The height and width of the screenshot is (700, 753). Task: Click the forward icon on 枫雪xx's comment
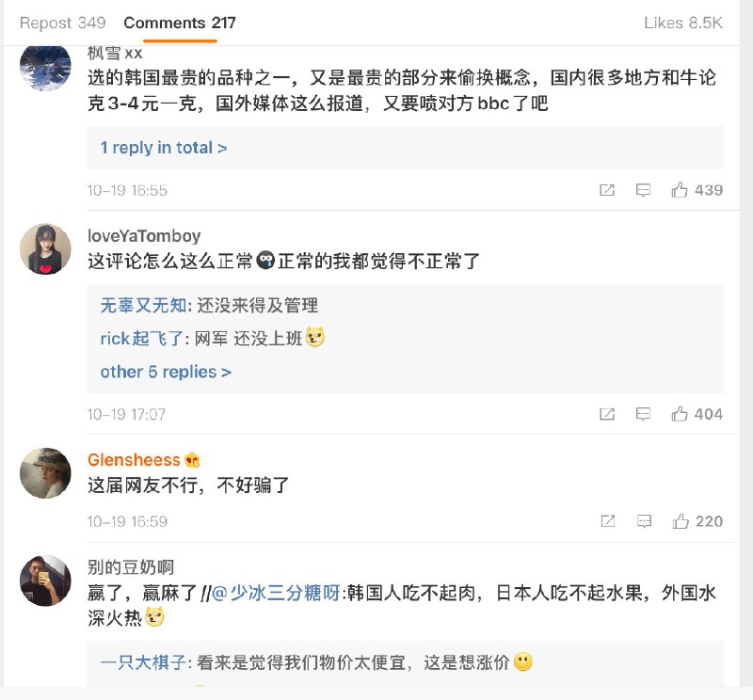[x=606, y=190]
